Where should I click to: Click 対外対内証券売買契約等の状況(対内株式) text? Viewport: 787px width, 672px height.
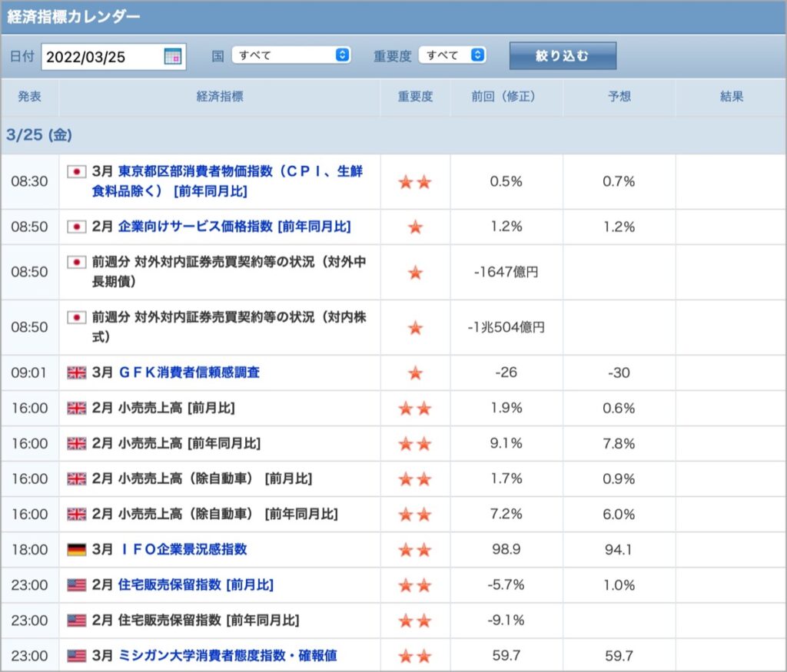pyautogui.click(x=229, y=326)
